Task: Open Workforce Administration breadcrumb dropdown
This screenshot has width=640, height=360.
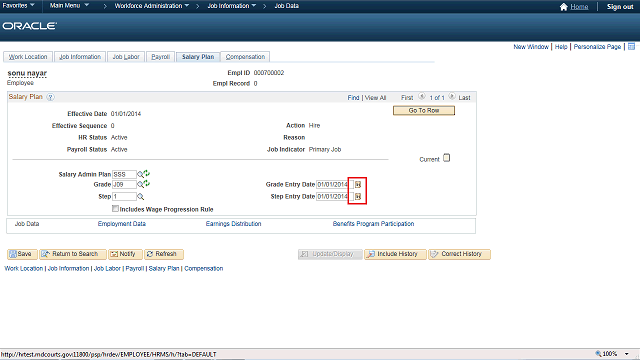Action: [x=152, y=6]
